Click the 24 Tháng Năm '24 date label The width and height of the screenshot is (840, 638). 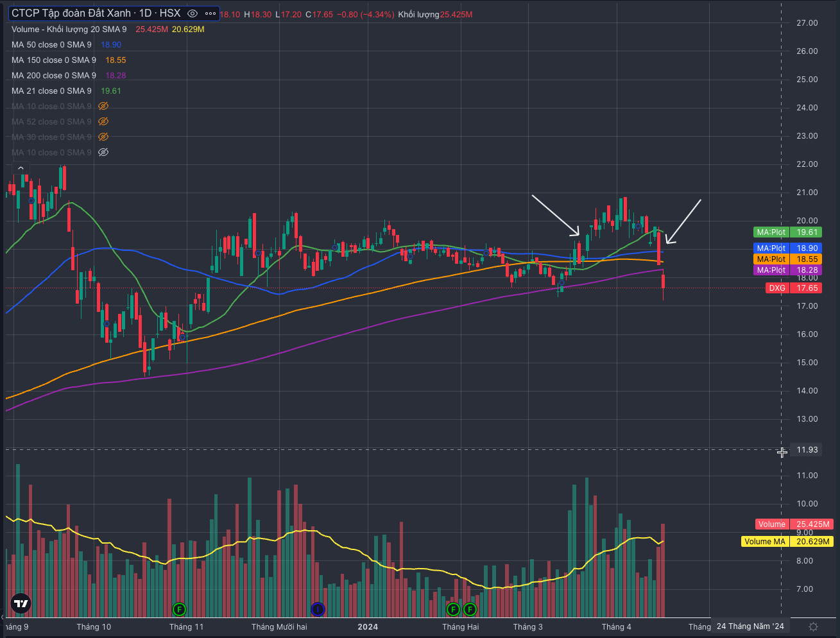coord(750,626)
